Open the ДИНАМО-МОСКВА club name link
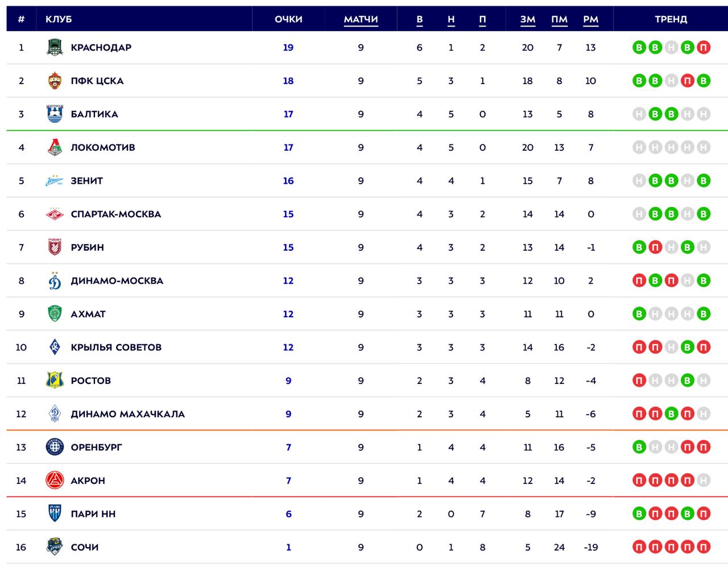The height and width of the screenshot is (567, 728). 117,281
